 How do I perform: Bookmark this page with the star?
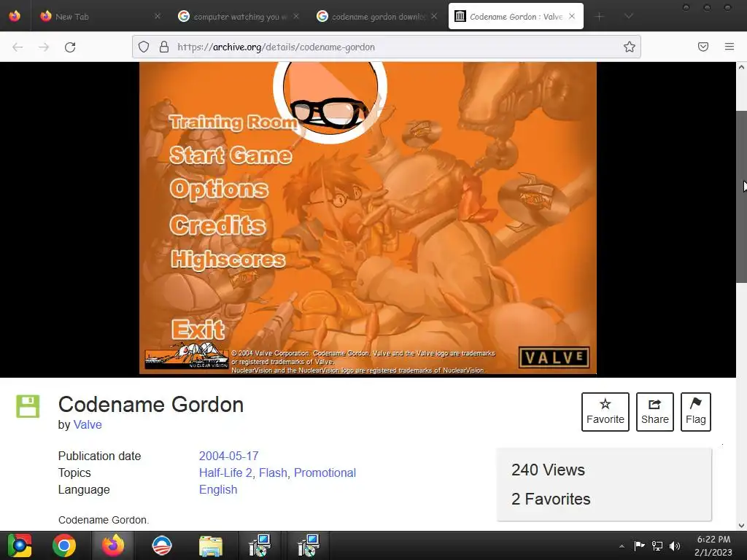pyautogui.click(x=630, y=47)
